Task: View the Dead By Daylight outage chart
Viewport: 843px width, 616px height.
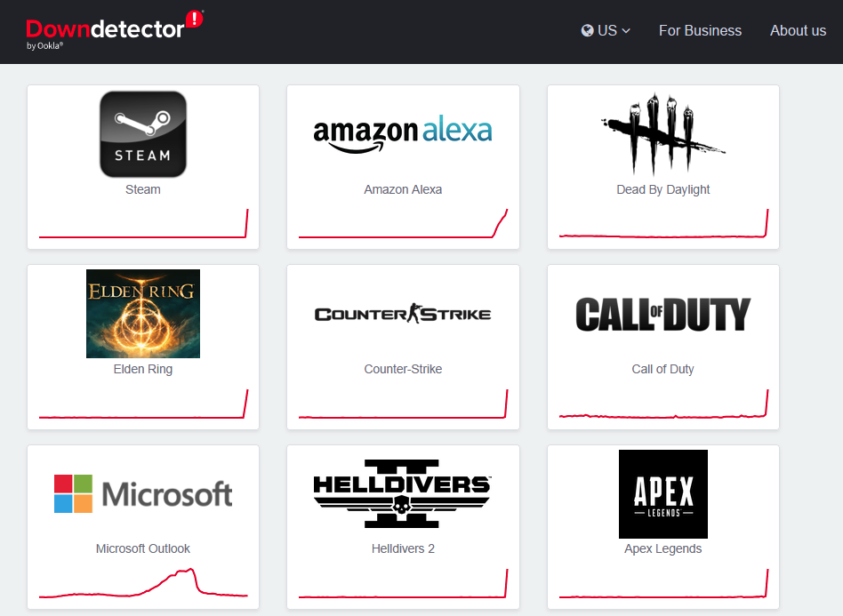Action: click(x=662, y=223)
